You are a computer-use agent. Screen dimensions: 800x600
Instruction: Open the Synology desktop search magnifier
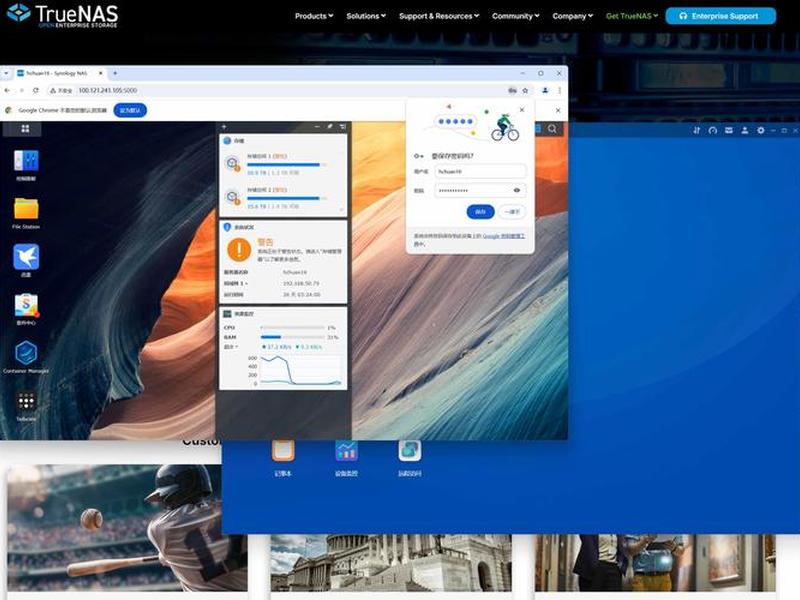click(553, 129)
